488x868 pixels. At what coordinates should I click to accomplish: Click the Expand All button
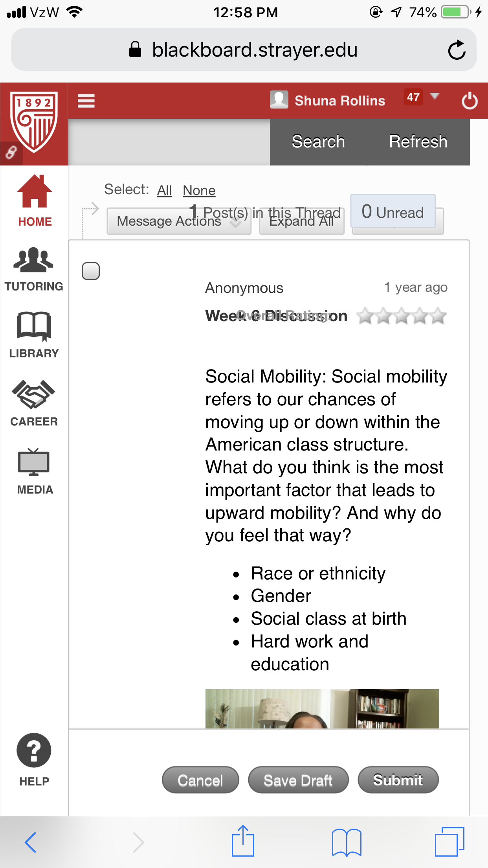point(301,221)
